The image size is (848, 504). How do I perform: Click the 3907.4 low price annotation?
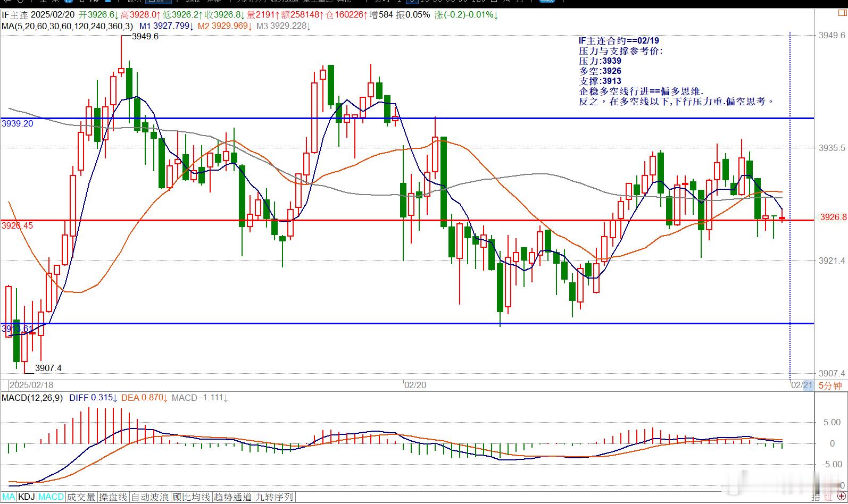pos(48,368)
